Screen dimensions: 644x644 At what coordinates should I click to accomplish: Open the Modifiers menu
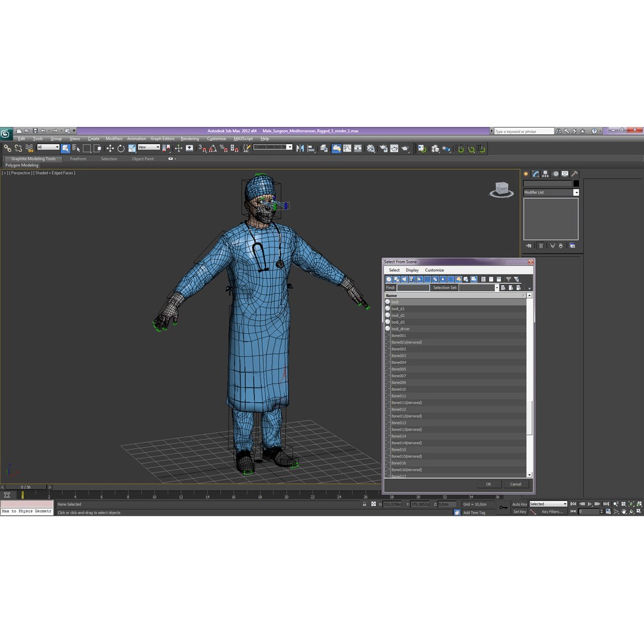point(114,139)
